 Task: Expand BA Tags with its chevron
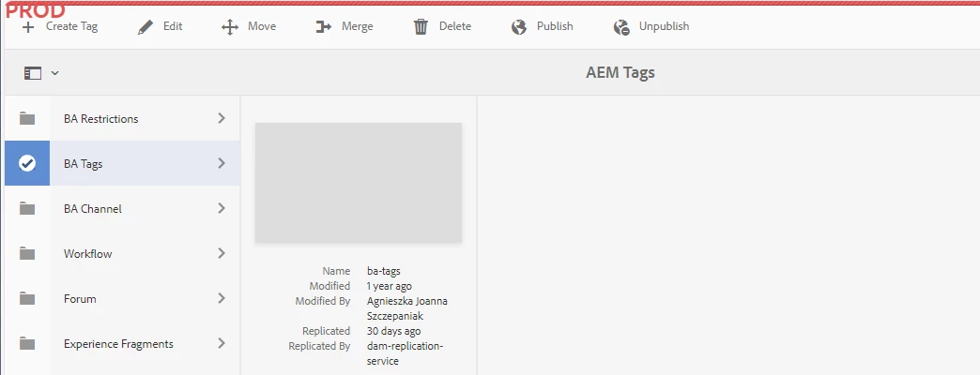click(222, 163)
